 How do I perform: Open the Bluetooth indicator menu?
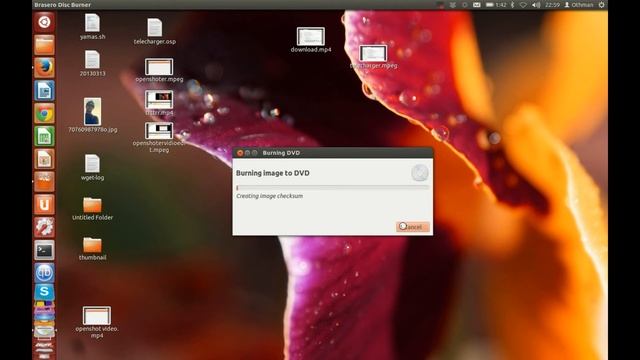tap(512, 5)
